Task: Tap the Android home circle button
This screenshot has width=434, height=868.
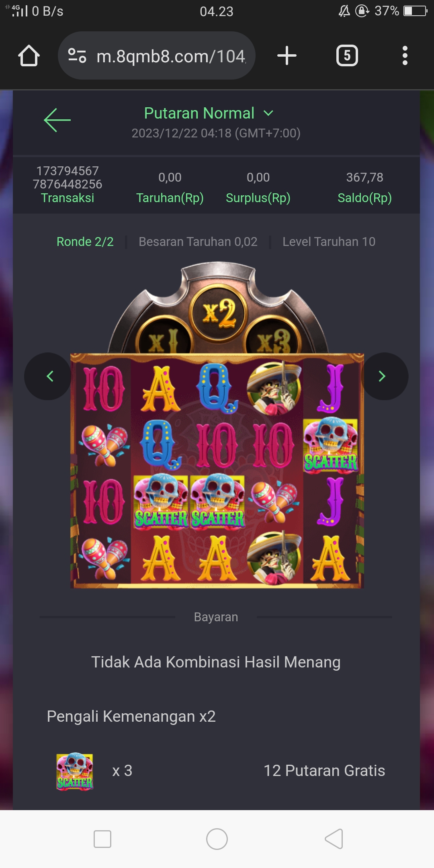Action: click(217, 839)
